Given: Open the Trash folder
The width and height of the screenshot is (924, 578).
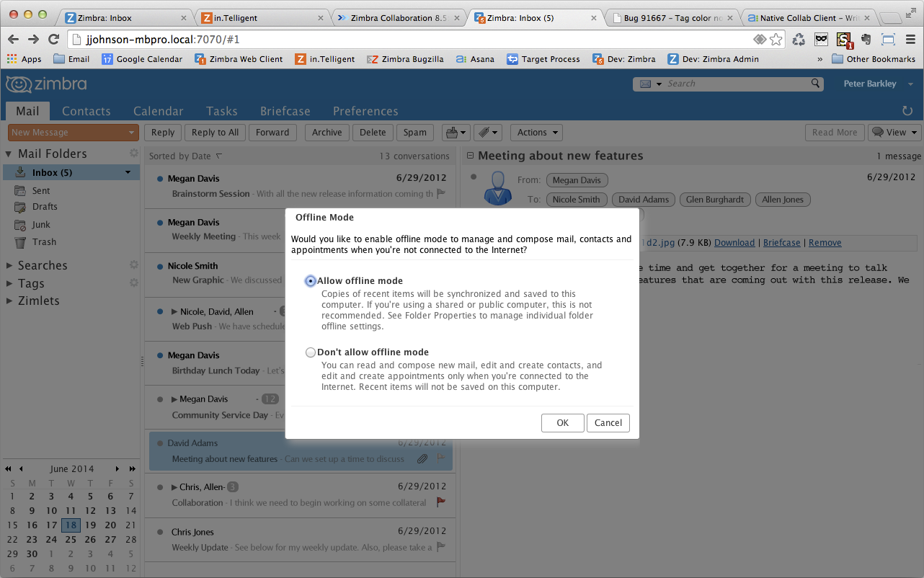Looking at the screenshot, I should (44, 242).
